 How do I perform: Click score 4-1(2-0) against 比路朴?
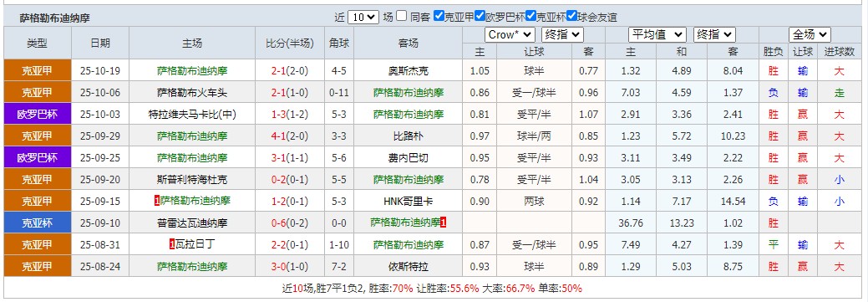290,136
